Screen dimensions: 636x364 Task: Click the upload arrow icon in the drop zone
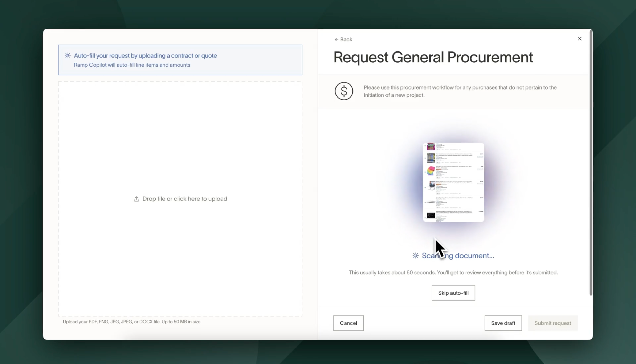click(136, 199)
